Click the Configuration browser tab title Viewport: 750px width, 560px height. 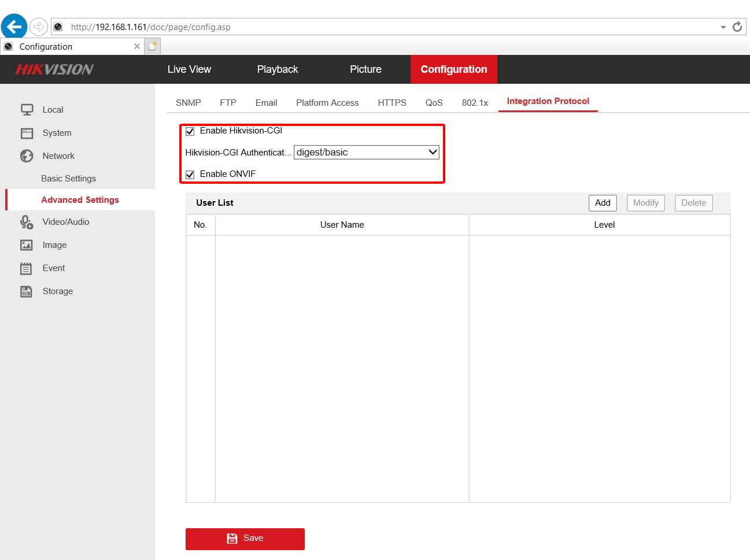tap(46, 47)
